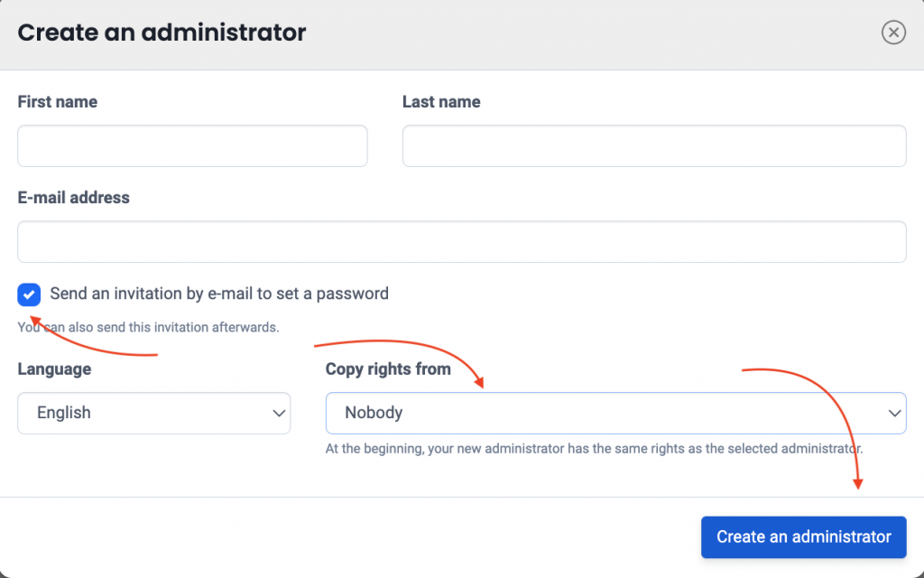Click the dialog title Create an administrator
The width and height of the screenshot is (924, 578).
coord(162,33)
